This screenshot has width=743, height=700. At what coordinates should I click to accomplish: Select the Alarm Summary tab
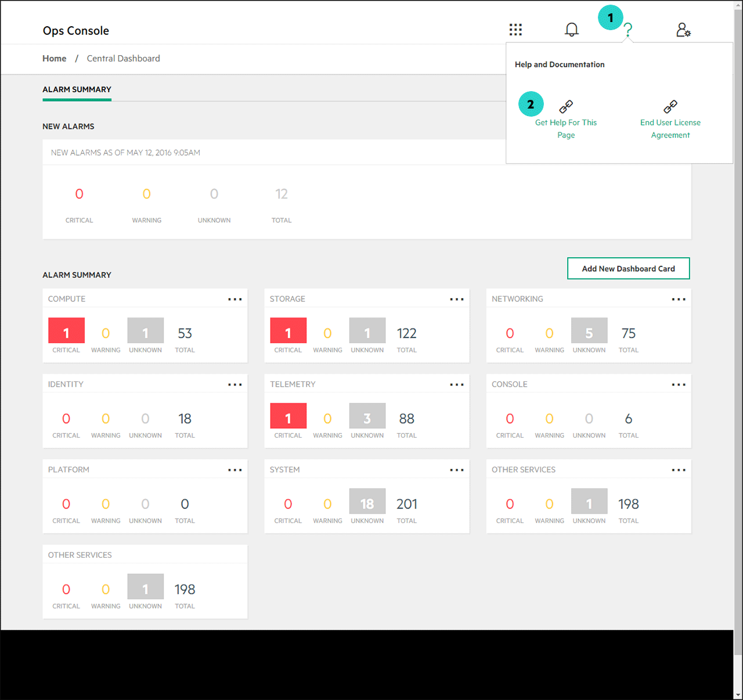(77, 89)
